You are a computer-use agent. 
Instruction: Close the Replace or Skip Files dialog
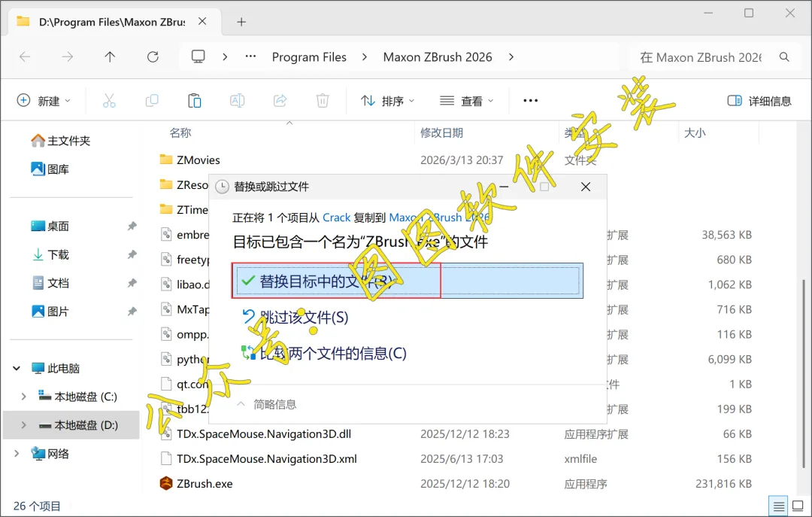tap(586, 187)
